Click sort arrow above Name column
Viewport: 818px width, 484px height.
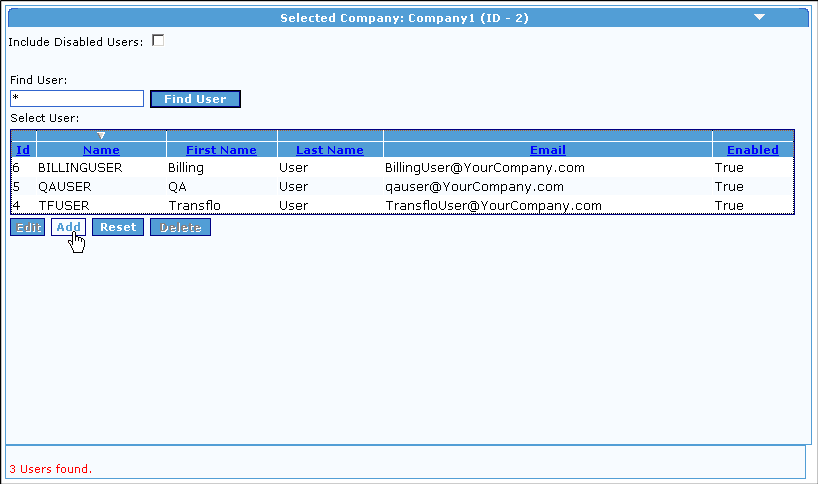tap(101, 136)
